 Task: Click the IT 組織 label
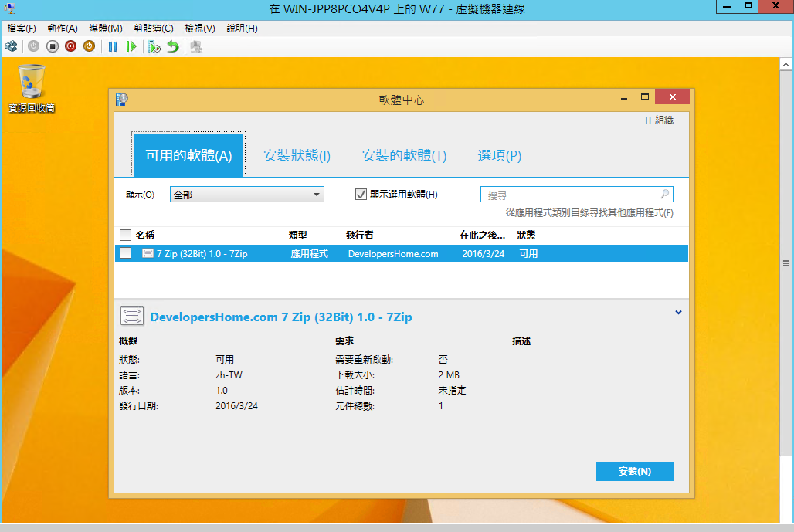(x=660, y=120)
